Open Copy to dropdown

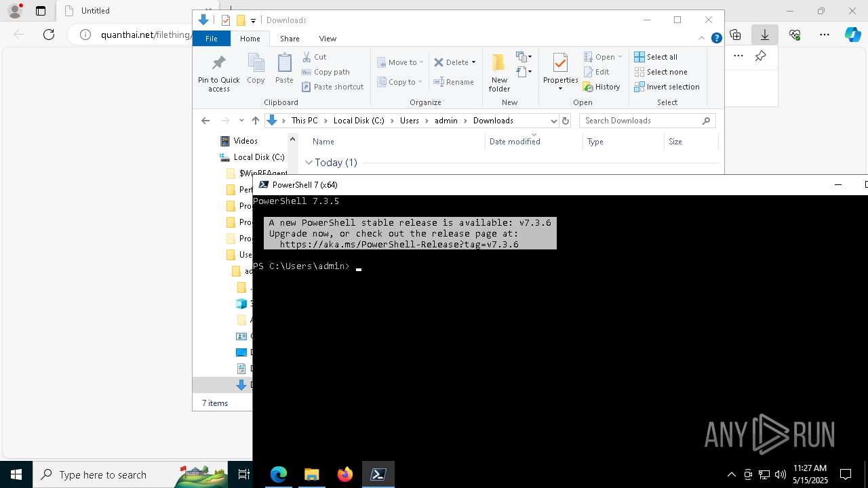point(400,82)
